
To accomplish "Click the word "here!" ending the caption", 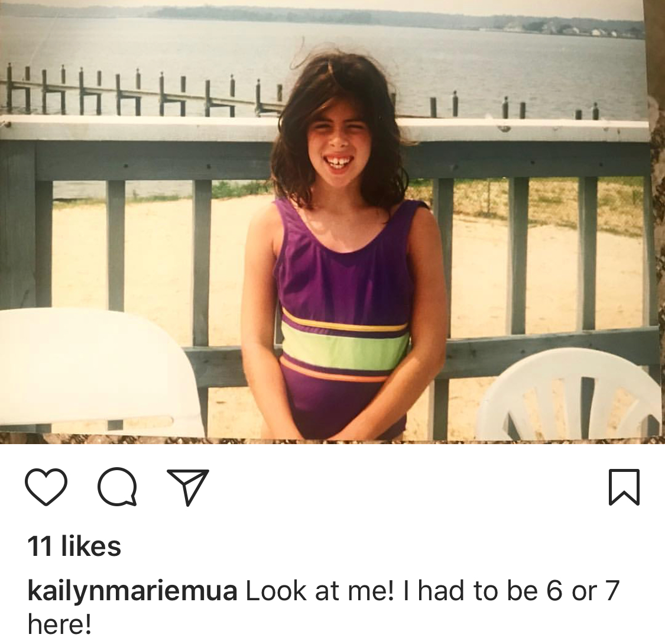I will pos(59,624).
